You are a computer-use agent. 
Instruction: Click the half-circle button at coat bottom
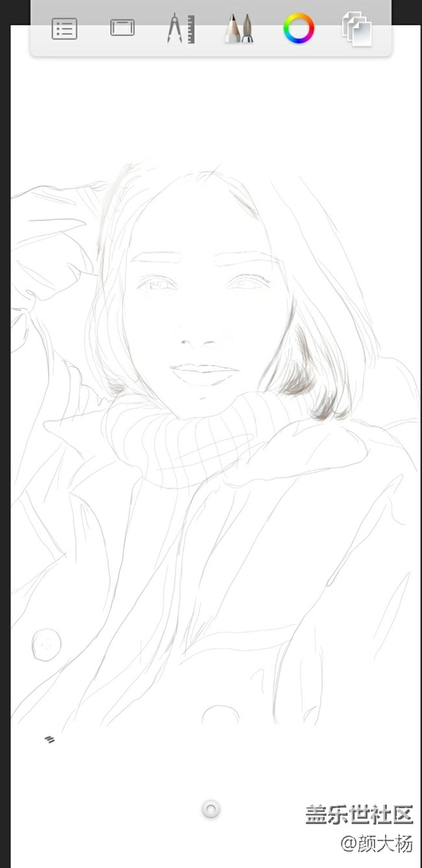tap(220, 715)
